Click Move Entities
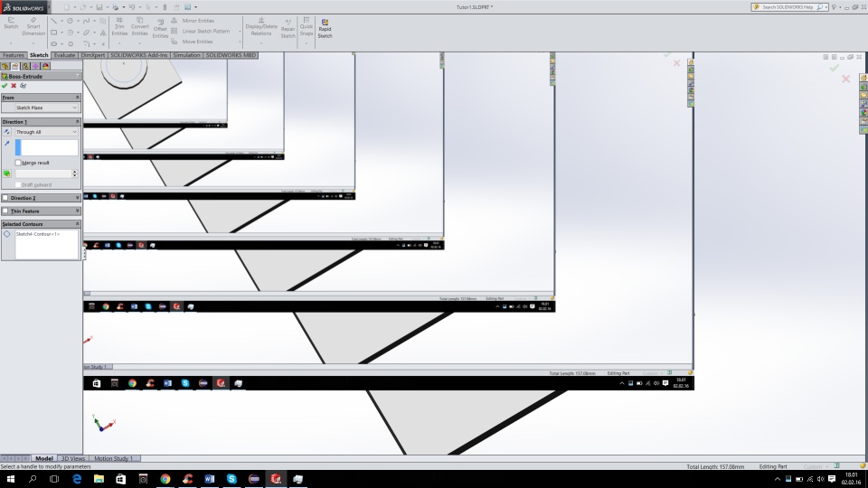The height and width of the screenshot is (488, 868). [x=192, y=42]
